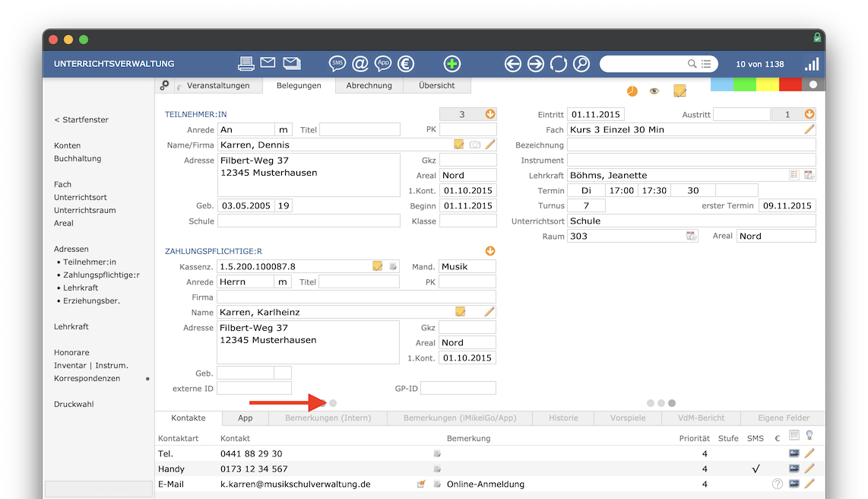
Task: Click the Euro symbol toolbar icon
Action: [406, 64]
